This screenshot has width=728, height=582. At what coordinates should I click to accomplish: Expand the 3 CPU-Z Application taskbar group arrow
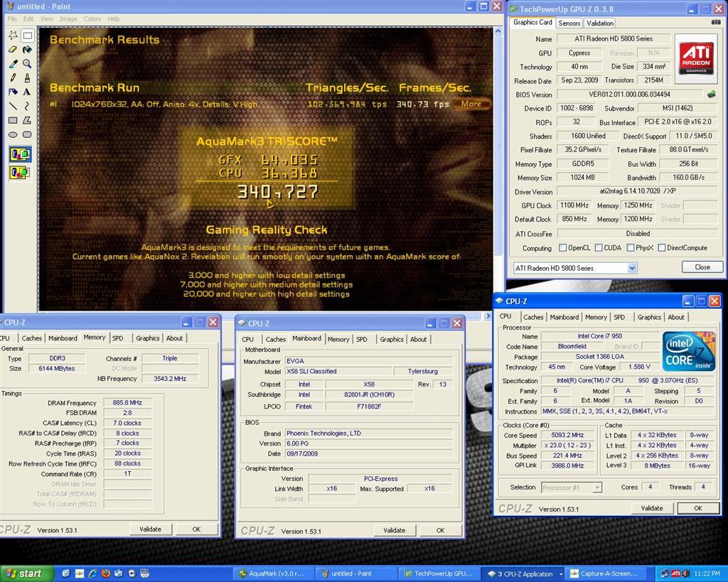click(x=561, y=574)
